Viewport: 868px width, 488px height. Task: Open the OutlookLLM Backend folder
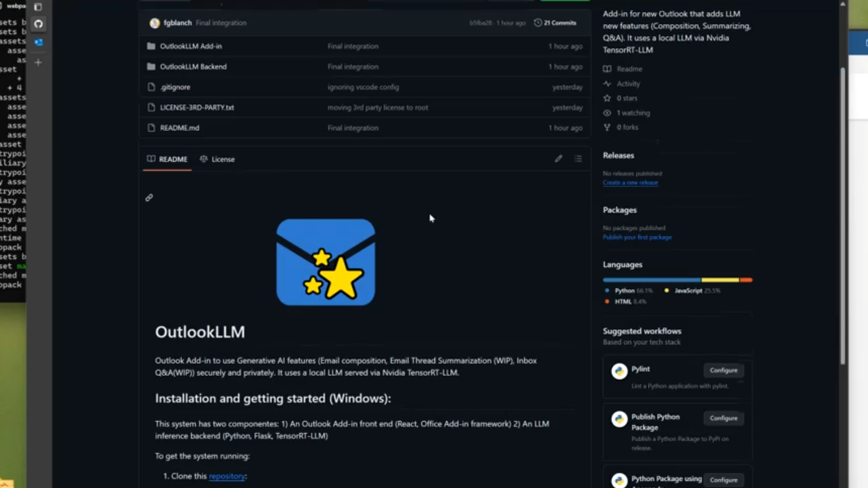coord(193,66)
